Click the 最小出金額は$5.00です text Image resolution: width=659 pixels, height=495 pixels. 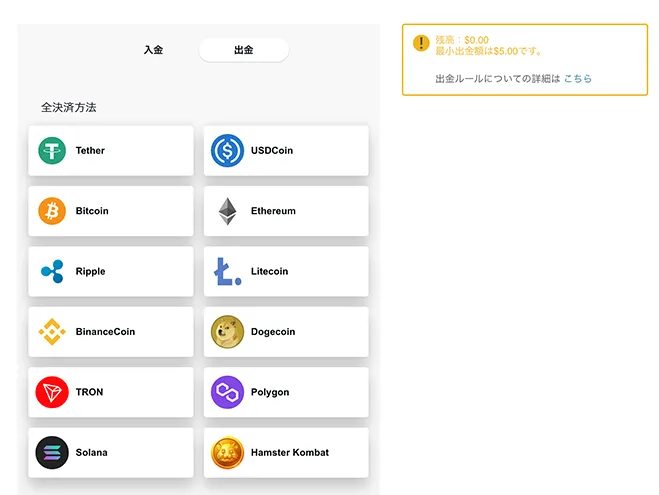488,51
